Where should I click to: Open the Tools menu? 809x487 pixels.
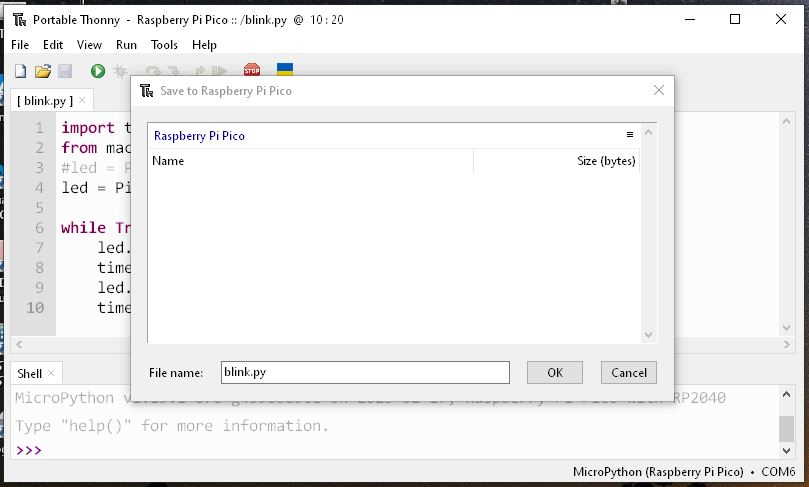click(164, 45)
